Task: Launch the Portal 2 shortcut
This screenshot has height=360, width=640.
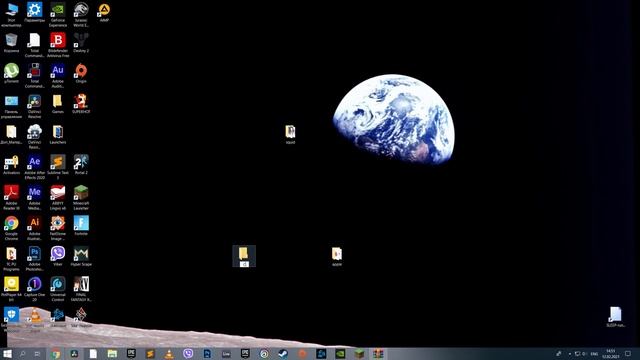Action: [81, 165]
